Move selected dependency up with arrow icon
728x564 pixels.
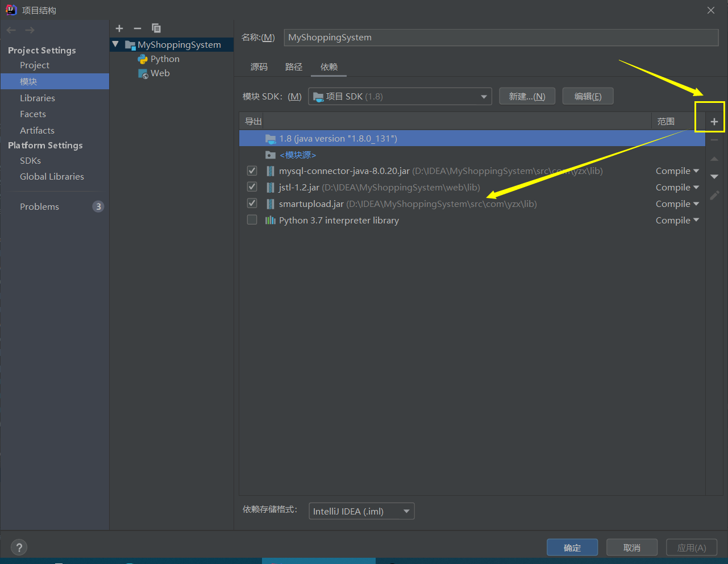coord(714,159)
